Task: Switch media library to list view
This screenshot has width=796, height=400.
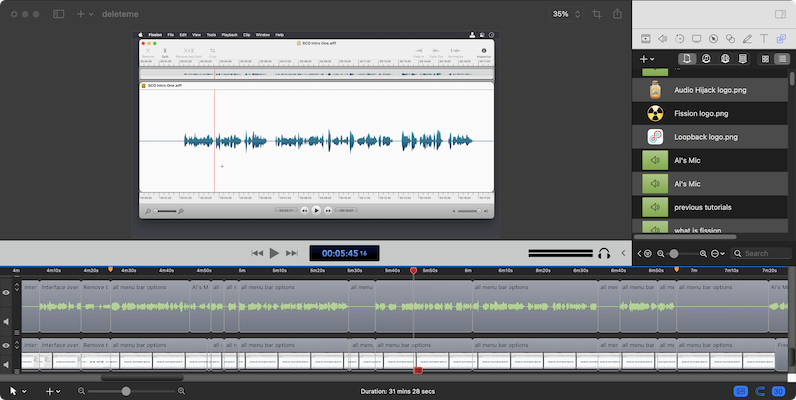Action: [x=783, y=59]
